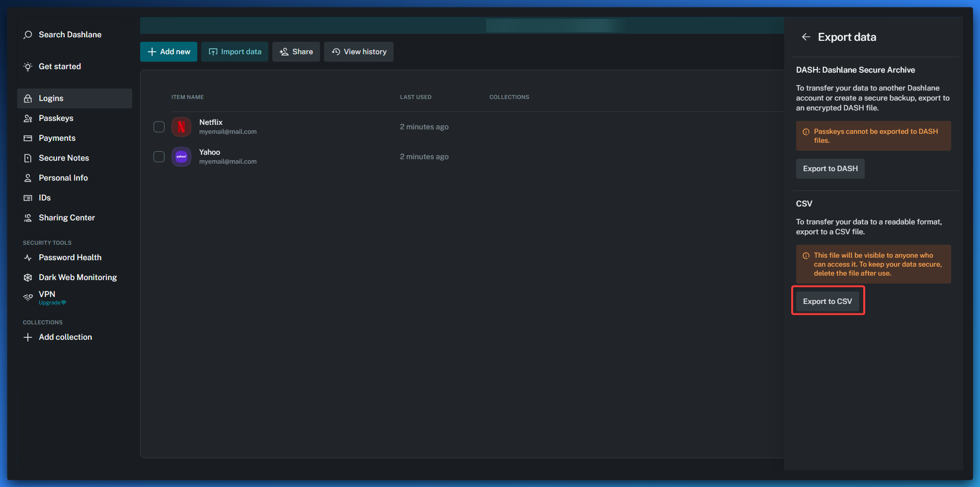
Task: Check the Yahoo login checkbox
Action: (x=159, y=157)
